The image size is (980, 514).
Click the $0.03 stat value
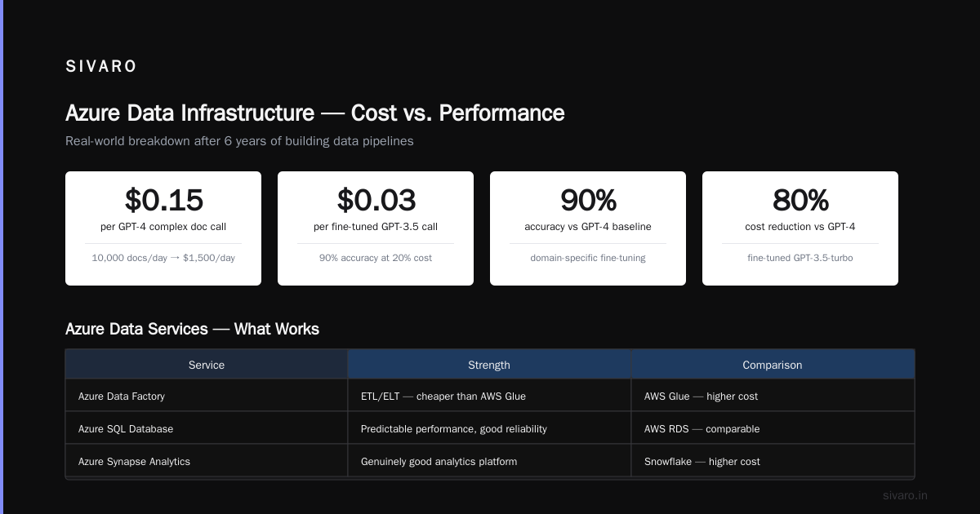click(376, 200)
